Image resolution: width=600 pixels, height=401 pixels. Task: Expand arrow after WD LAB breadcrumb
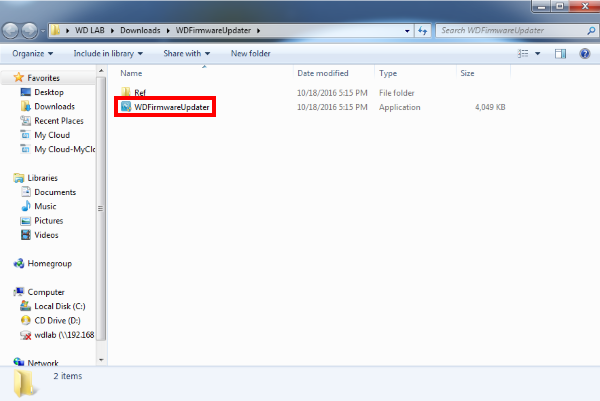click(112, 31)
